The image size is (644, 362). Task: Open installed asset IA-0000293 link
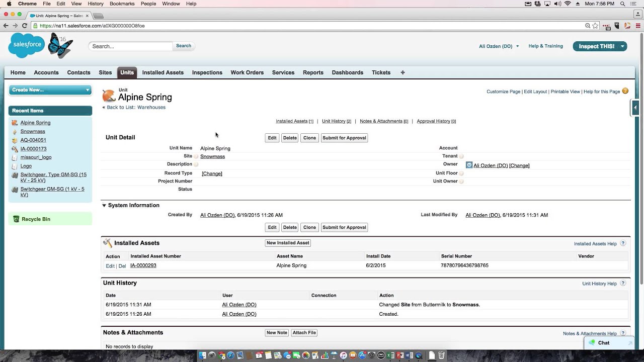tap(143, 265)
